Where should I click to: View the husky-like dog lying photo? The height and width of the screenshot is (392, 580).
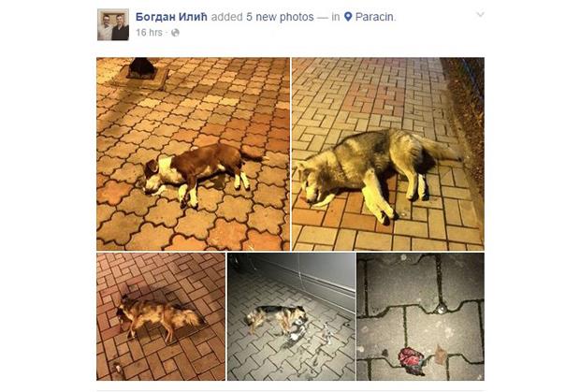click(388, 153)
